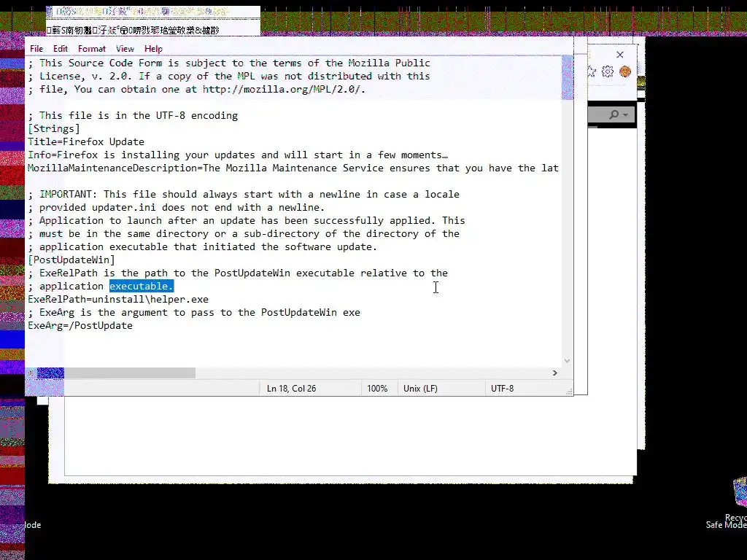Screen dimensions: 747x560
Task: Click the resize grip at Notepad's corner
Action: [x=569, y=392]
